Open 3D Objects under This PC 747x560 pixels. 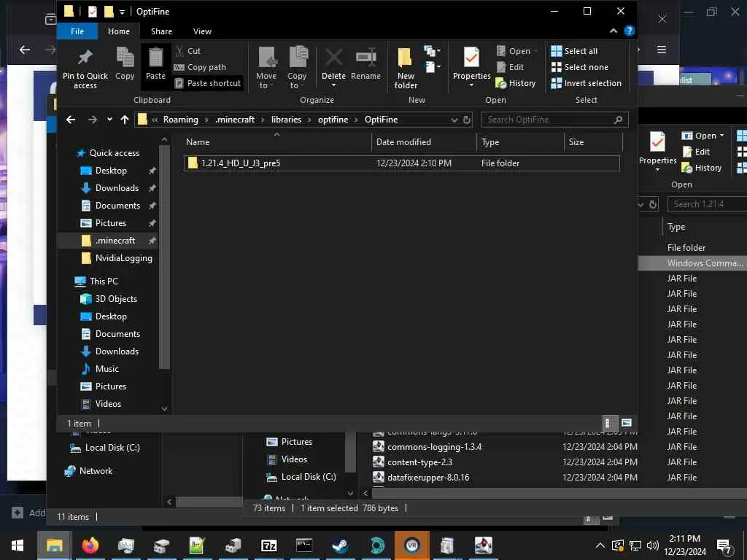tap(116, 299)
